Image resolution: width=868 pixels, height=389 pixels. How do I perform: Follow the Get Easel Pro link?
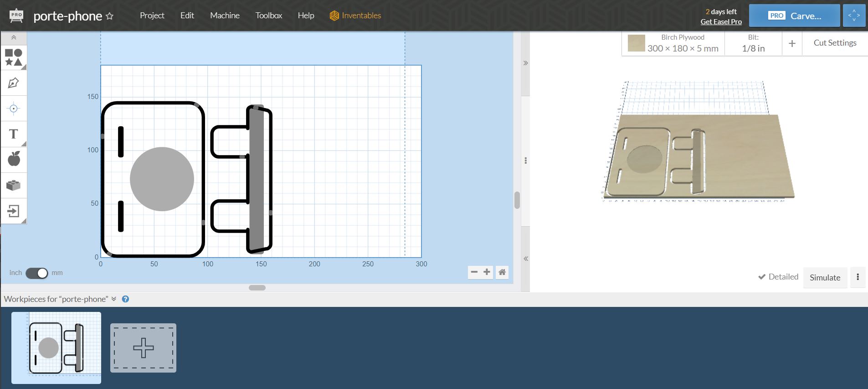point(721,22)
